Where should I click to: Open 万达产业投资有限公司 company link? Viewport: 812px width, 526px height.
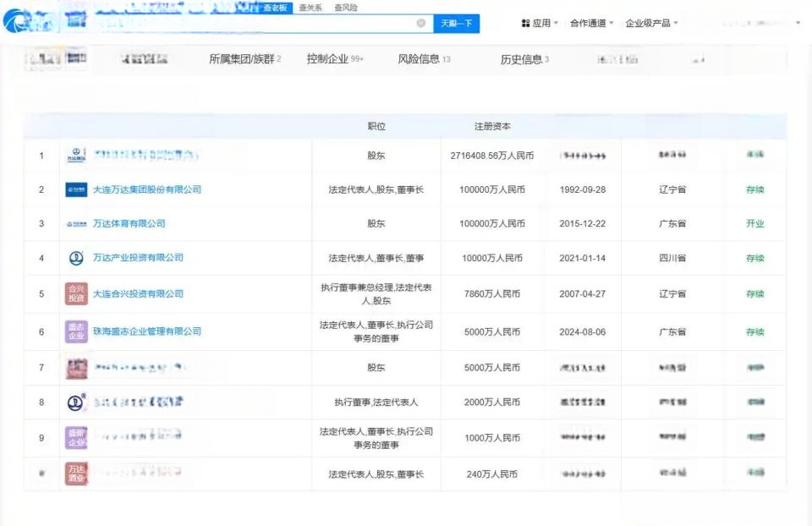(138, 258)
